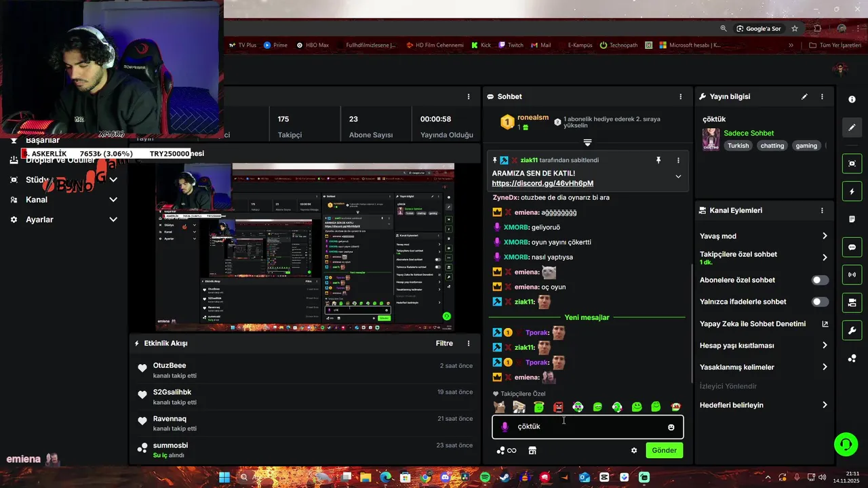868x488 pixels.
Task: Open Spotify from the taskbar
Action: click(x=485, y=477)
